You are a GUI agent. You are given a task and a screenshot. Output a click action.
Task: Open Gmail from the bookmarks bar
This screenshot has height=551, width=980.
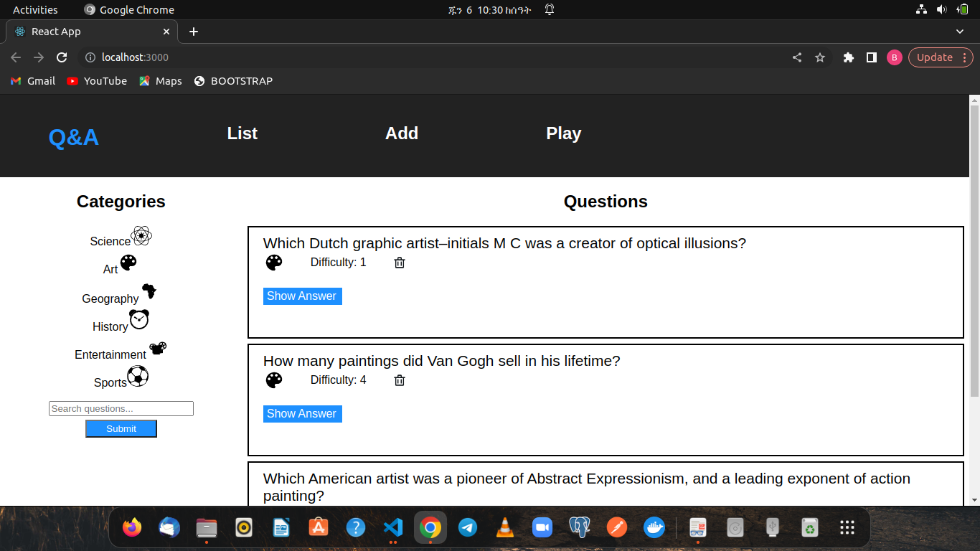point(32,81)
